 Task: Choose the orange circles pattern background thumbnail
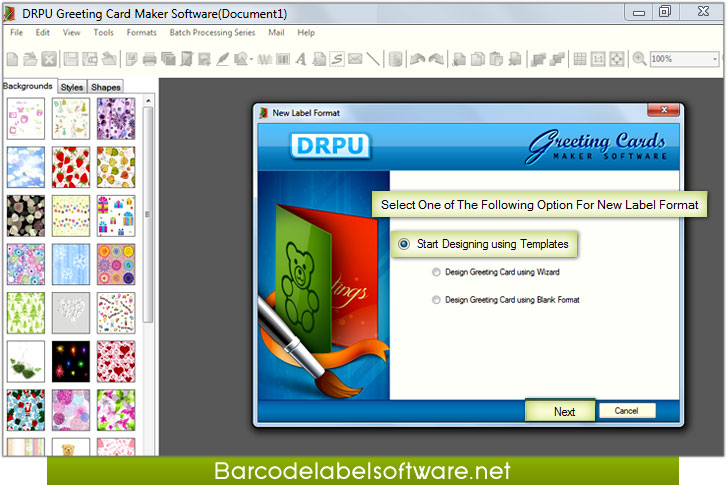pyautogui.click(x=116, y=264)
